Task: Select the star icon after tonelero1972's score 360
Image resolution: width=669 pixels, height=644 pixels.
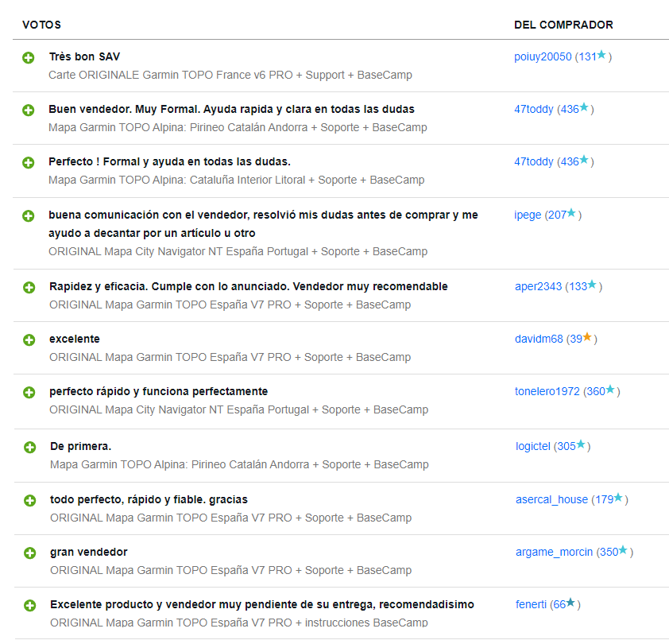Action: click(610, 390)
